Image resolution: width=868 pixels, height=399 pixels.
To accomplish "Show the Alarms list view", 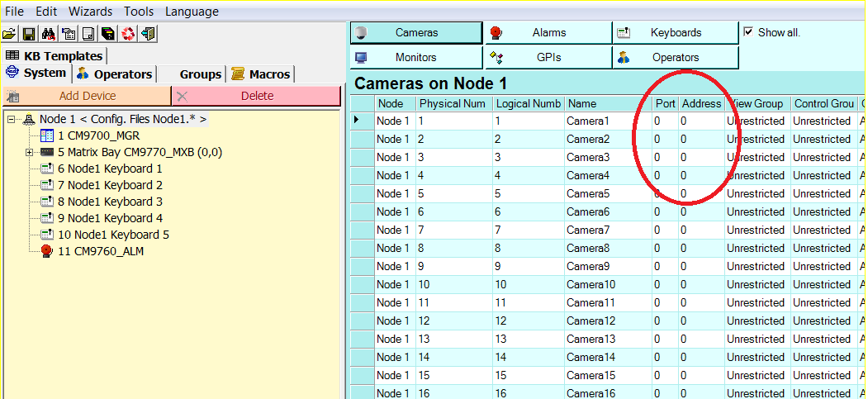I will tap(548, 33).
